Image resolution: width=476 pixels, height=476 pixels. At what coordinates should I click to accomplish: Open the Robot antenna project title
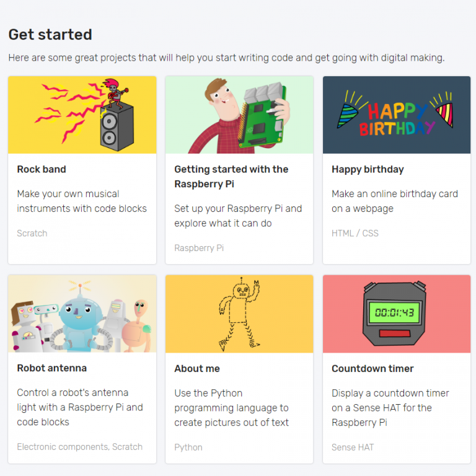[x=51, y=368]
